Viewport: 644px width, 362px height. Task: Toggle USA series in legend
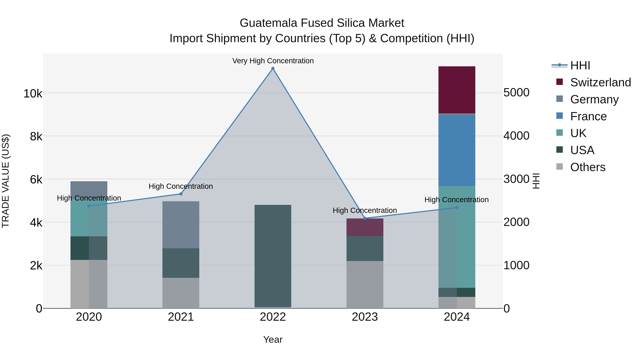(x=575, y=150)
